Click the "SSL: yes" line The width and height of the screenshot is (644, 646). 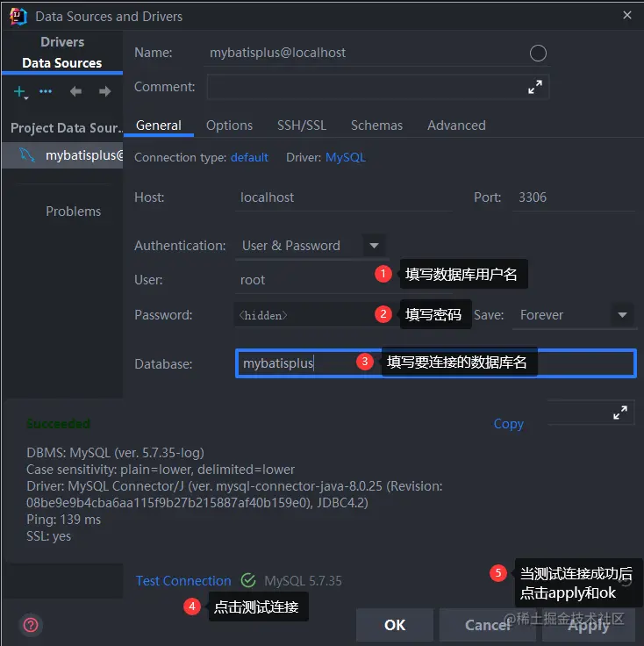coord(48,536)
